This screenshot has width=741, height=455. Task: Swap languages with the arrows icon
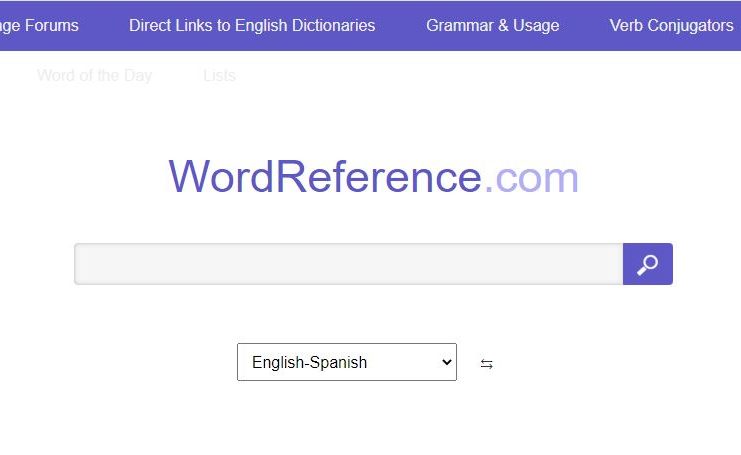[x=486, y=364]
